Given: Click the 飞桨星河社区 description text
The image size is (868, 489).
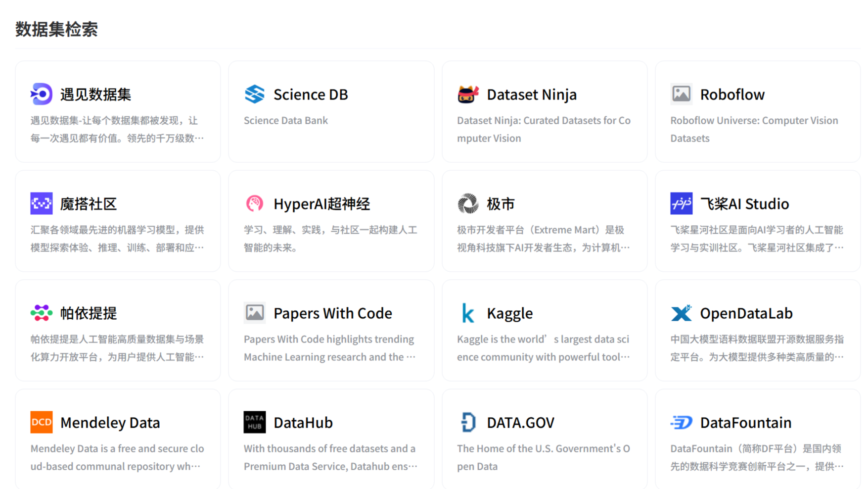Looking at the screenshot, I should tap(757, 239).
